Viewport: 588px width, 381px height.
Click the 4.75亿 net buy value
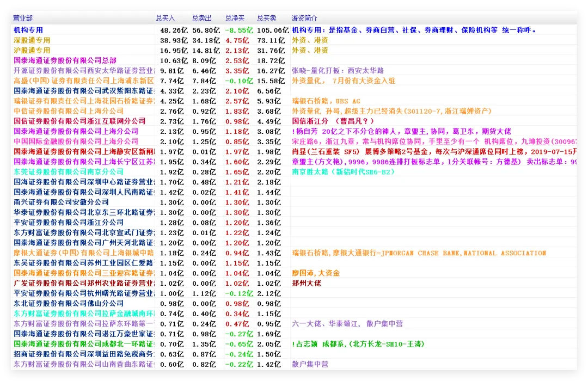pyautogui.click(x=237, y=40)
